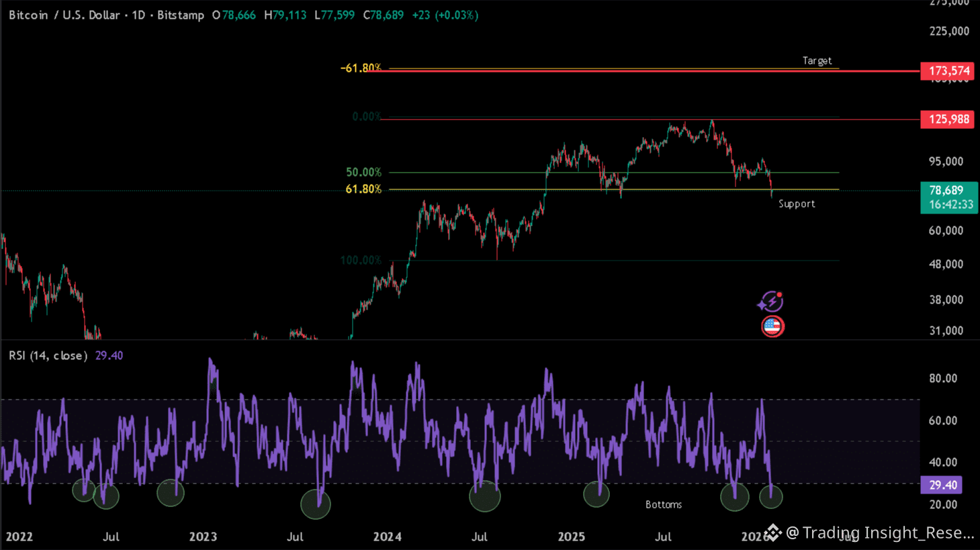
Task: Select the red 173,574 price label
Action: point(947,71)
